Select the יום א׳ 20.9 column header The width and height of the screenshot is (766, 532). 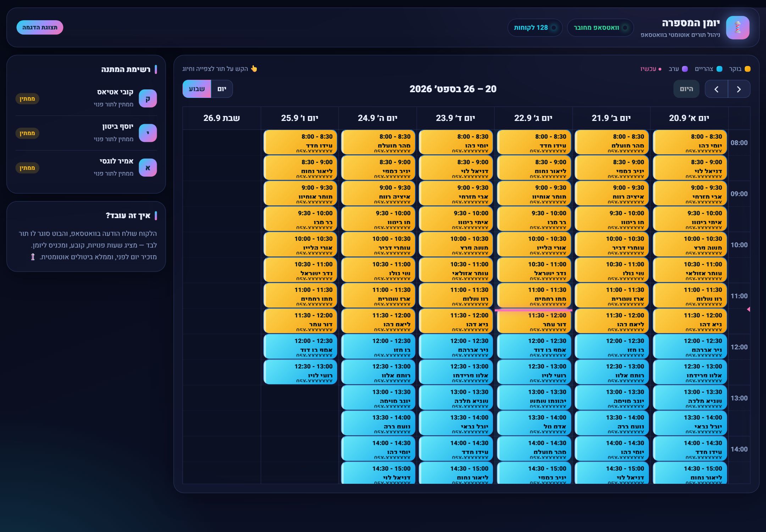pos(689,118)
